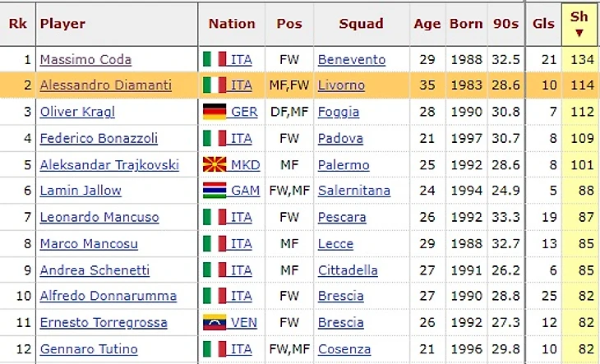The height and width of the screenshot is (364, 600).
Task: Open Aleksandar Trajkovski's profile link
Action: point(109,165)
